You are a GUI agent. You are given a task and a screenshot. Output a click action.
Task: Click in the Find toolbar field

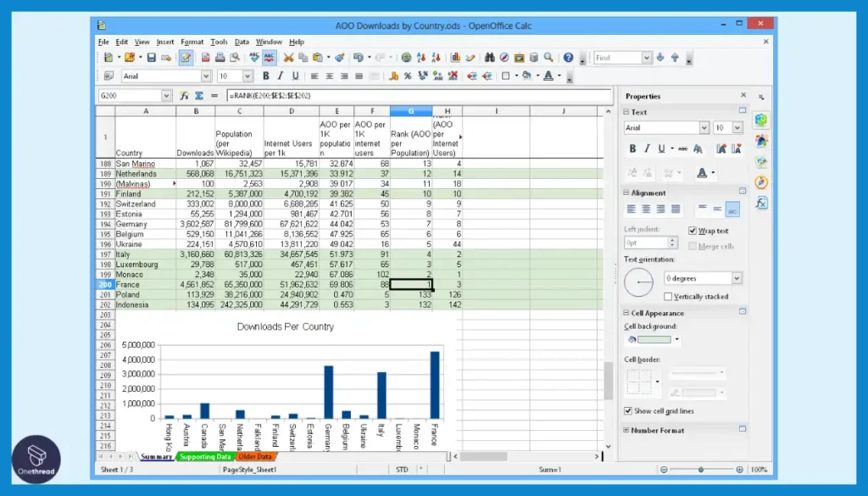617,58
